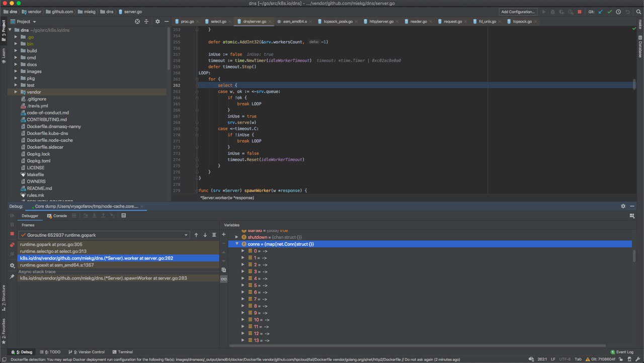Click Evaluate Expression calculator icon

(123, 216)
